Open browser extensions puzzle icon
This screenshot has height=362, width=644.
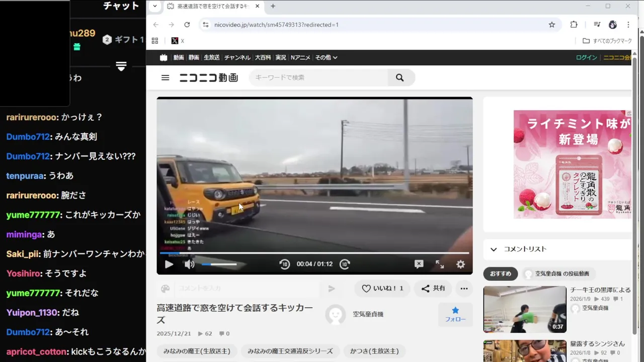coord(574,25)
